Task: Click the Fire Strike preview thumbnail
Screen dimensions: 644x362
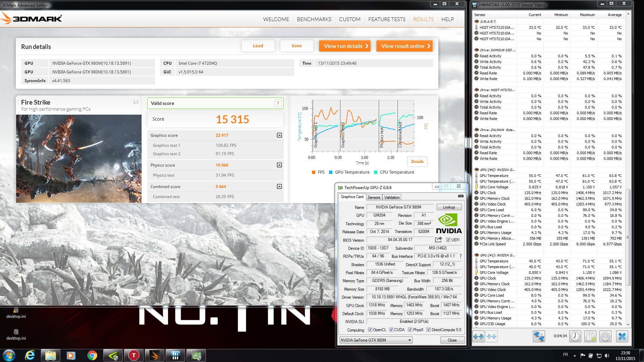Action: [79, 159]
